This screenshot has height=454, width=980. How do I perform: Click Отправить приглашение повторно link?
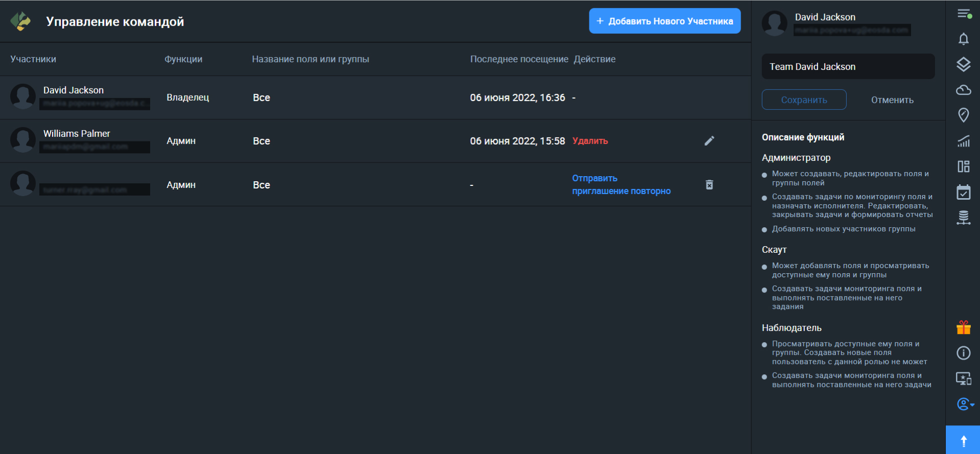tap(621, 184)
